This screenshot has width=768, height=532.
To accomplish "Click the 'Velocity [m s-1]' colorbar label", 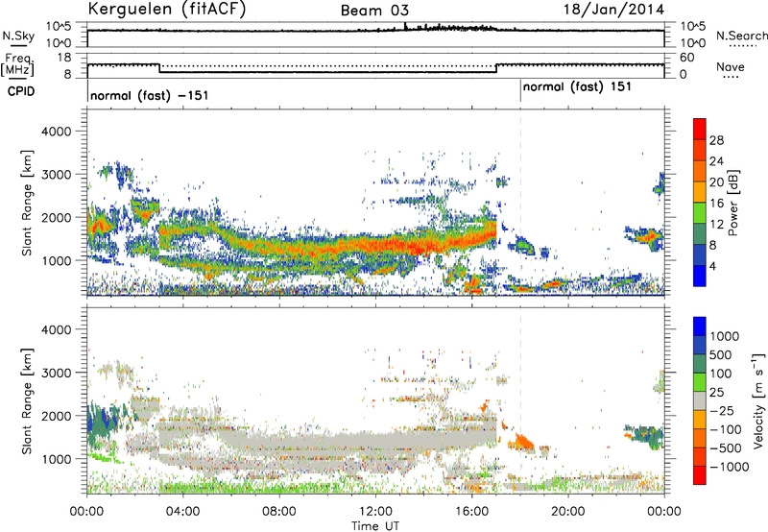I will 758,400.
